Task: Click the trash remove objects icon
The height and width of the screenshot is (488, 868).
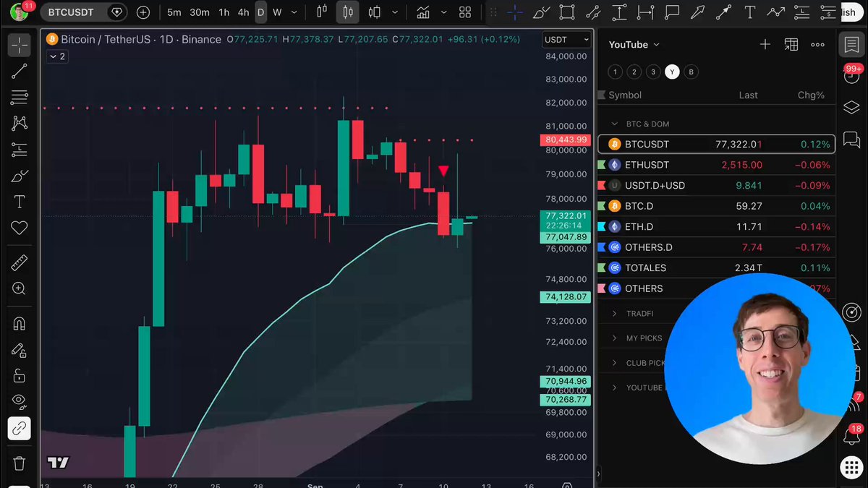Action: click(x=20, y=463)
